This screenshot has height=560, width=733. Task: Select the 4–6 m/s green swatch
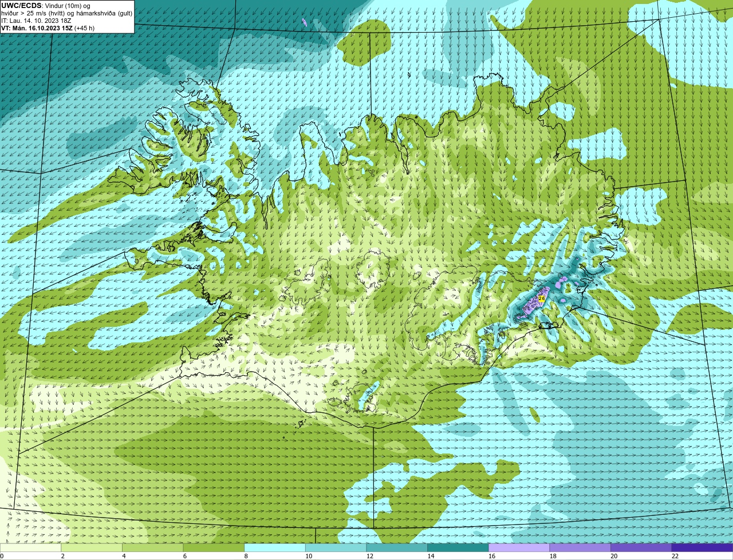pyautogui.click(x=153, y=548)
